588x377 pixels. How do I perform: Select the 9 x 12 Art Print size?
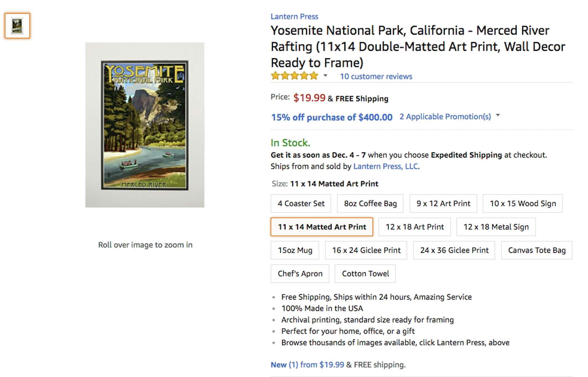(443, 203)
